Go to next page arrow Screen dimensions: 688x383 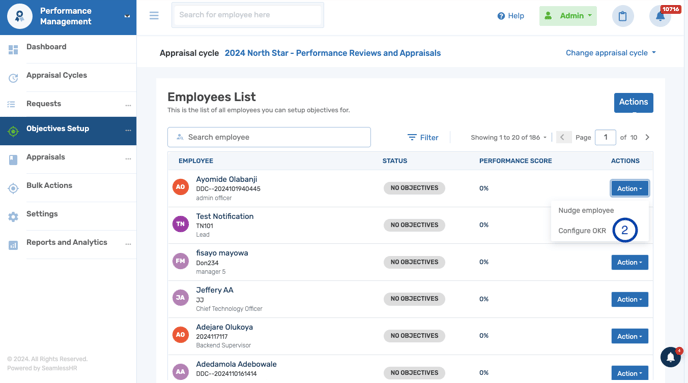(x=647, y=137)
